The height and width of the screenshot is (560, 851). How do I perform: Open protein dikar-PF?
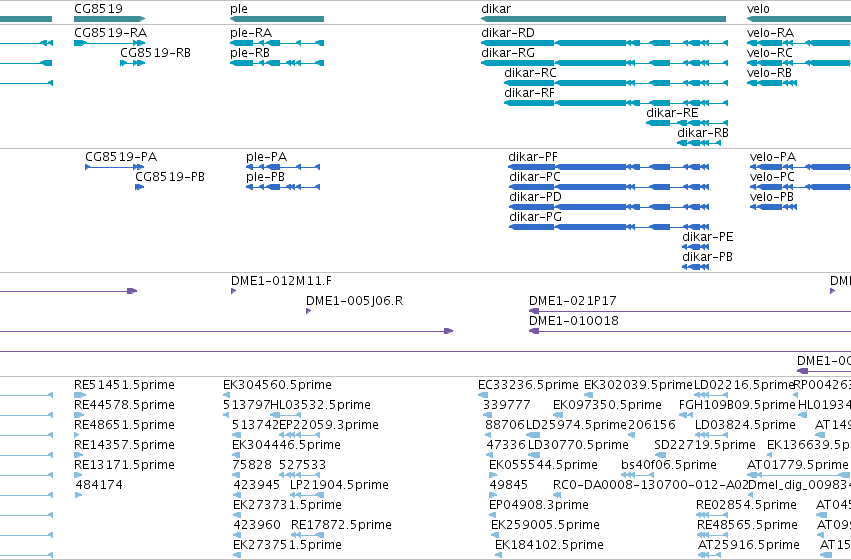(x=609, y=167)
